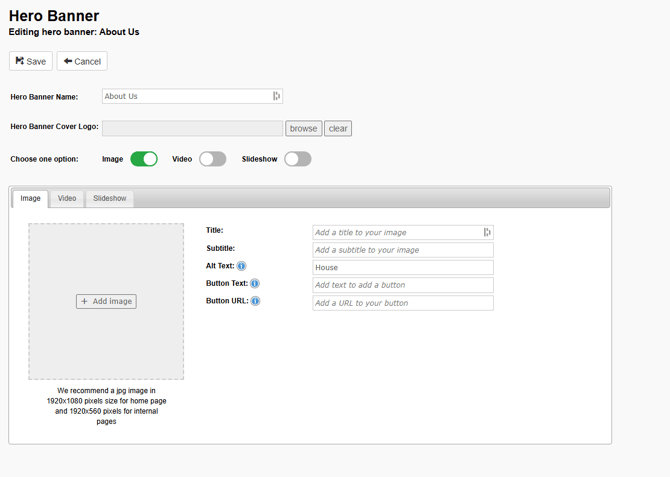Focus the Button URL input field
This screenshot has width=670, height=477.
402,303
